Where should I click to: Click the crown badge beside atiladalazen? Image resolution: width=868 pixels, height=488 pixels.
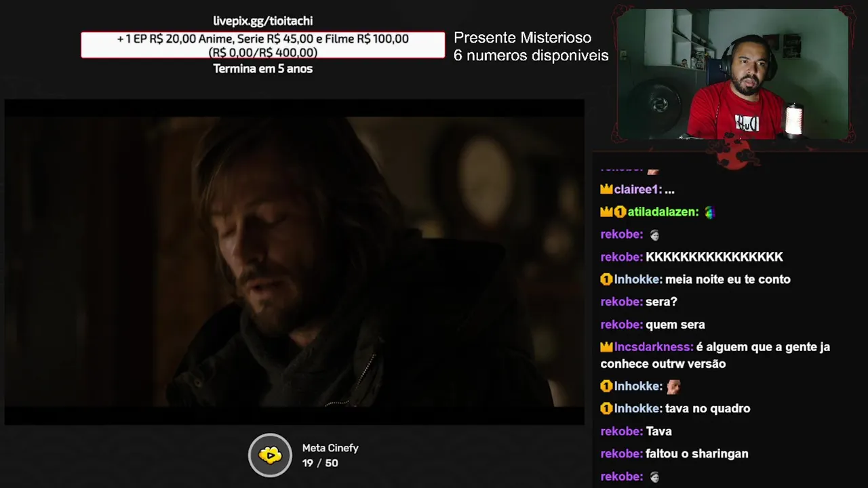pyautogui.click(x=606, y=211)
